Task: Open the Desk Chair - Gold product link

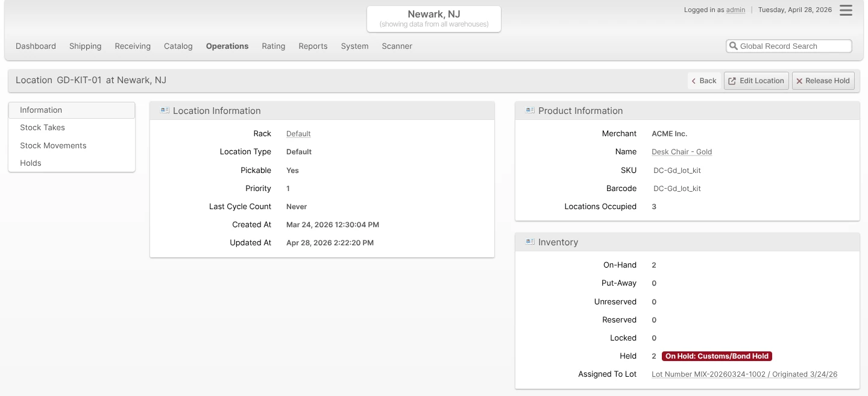Action: (682, 152)
